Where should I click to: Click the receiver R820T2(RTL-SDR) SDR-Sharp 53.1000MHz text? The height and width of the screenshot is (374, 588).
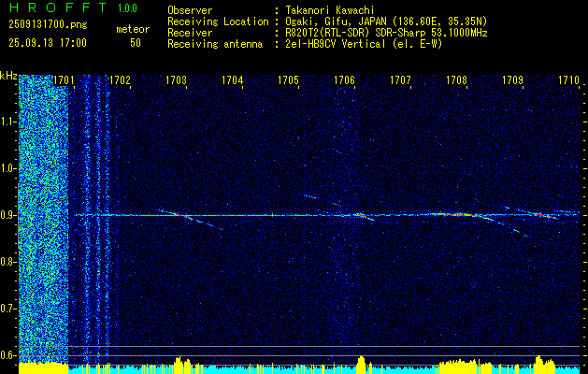[x=386, y=33]
